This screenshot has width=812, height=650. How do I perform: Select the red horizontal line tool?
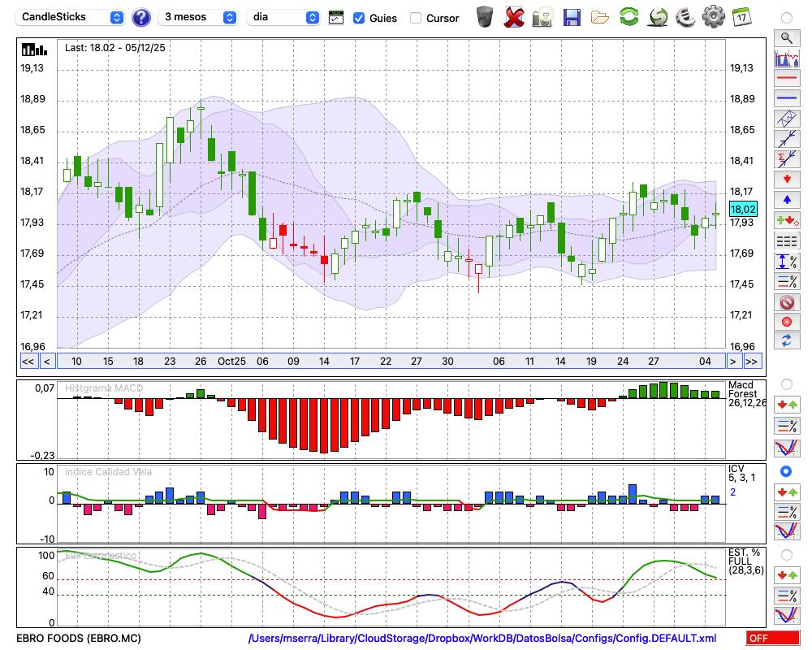coord(786,79)
